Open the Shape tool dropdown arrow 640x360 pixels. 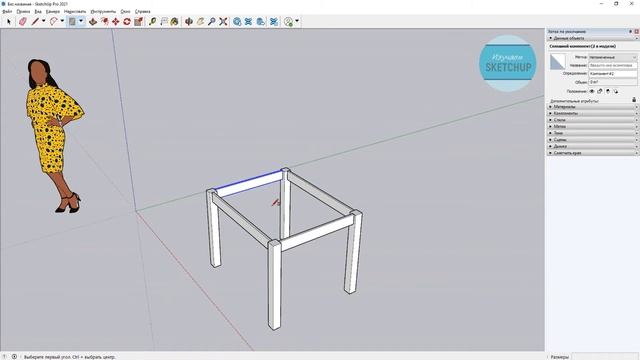coord(81,21)
